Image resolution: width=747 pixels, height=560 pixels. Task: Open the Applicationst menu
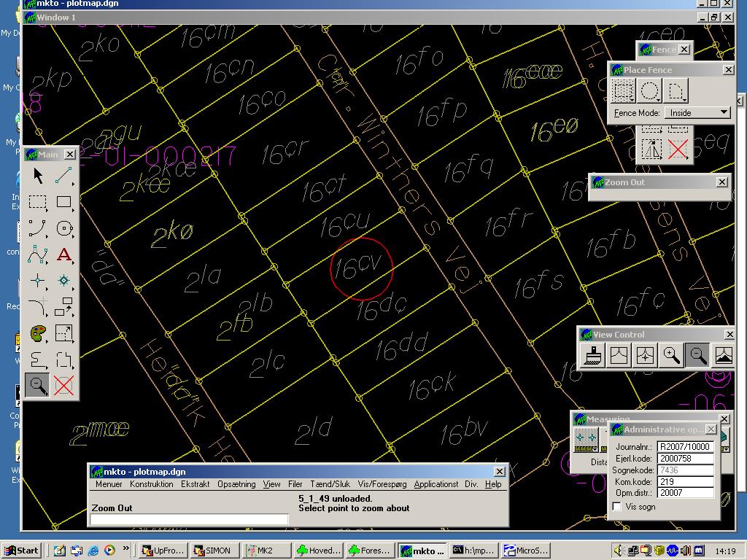[436, 484]
